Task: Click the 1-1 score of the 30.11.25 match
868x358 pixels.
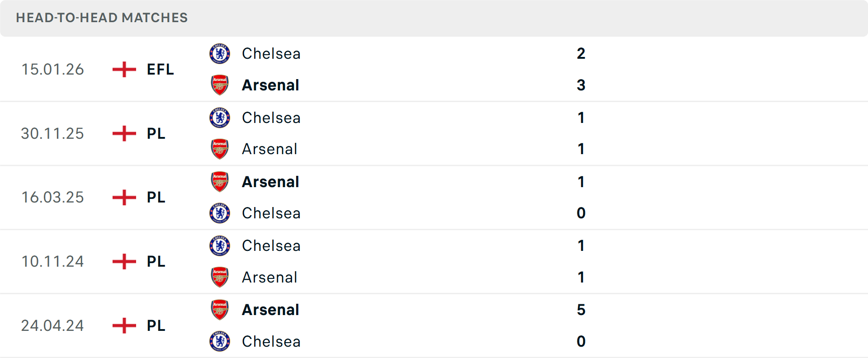Action: click(581, 133)
